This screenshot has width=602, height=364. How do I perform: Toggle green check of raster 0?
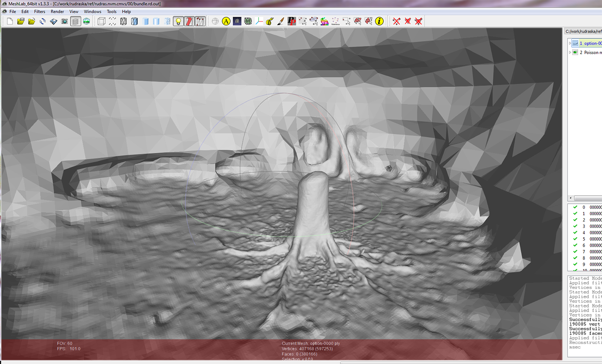tap(576, 207)
